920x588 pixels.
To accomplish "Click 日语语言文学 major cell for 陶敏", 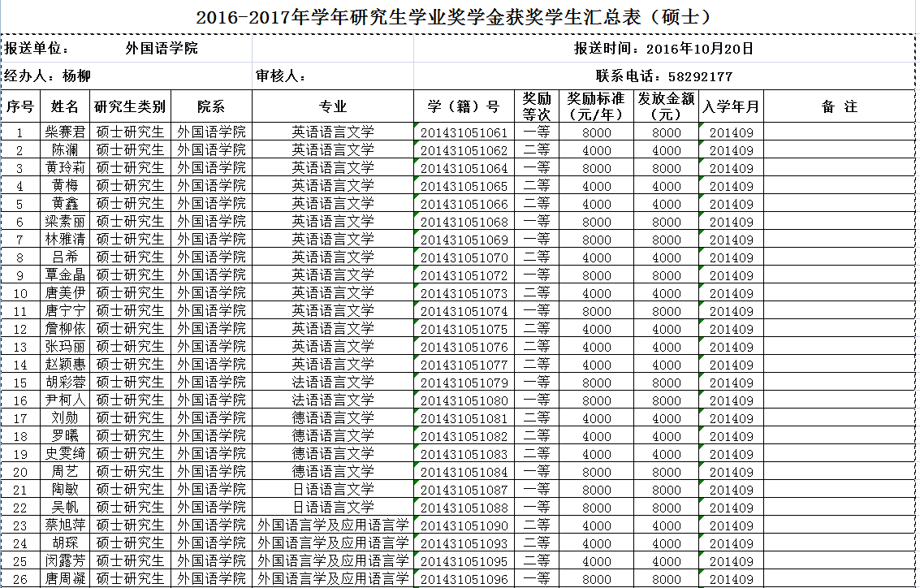I will coord(333,490).
